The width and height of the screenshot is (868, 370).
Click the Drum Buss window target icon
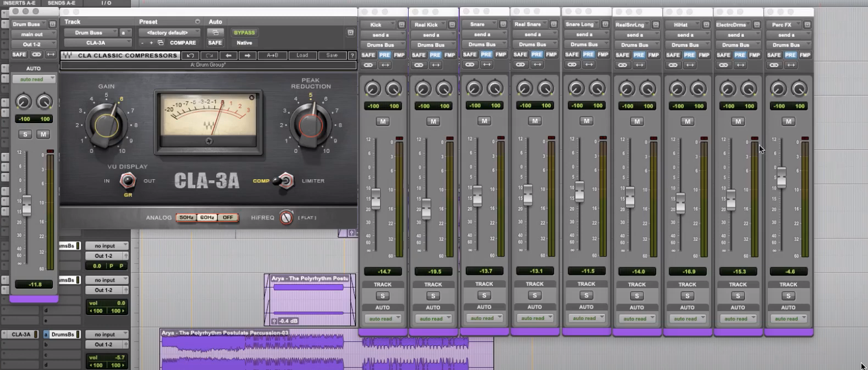[52, 24]
